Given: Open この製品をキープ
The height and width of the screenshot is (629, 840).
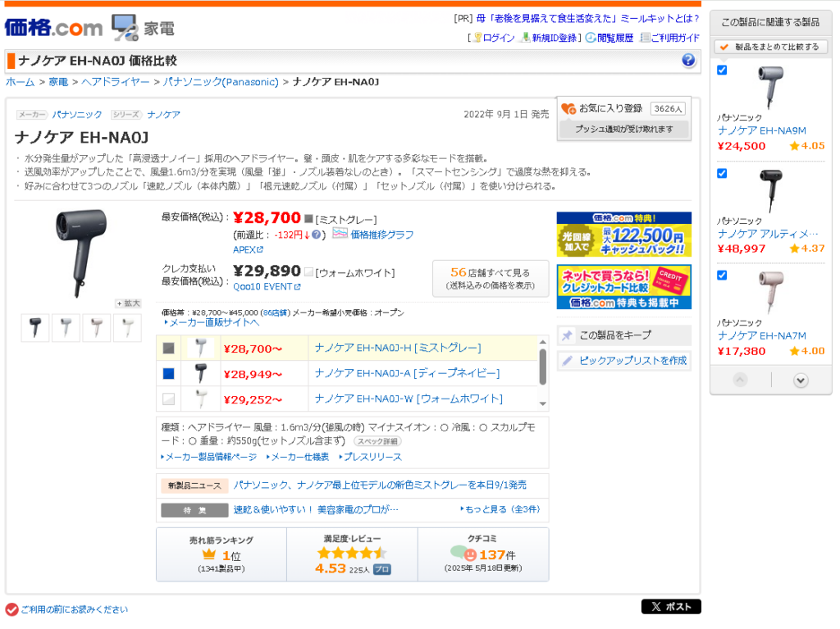Looking at the screenshot, I should tap(623, 335).
